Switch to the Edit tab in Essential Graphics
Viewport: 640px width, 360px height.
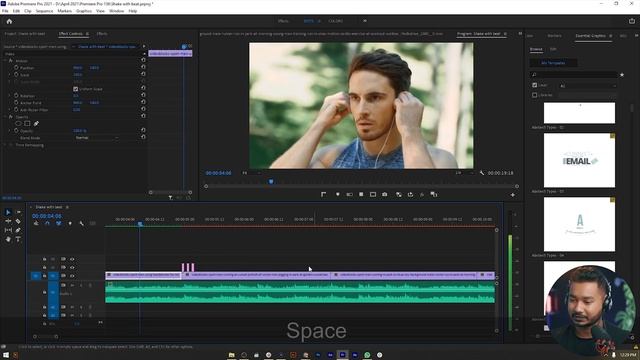pos(553,49)
